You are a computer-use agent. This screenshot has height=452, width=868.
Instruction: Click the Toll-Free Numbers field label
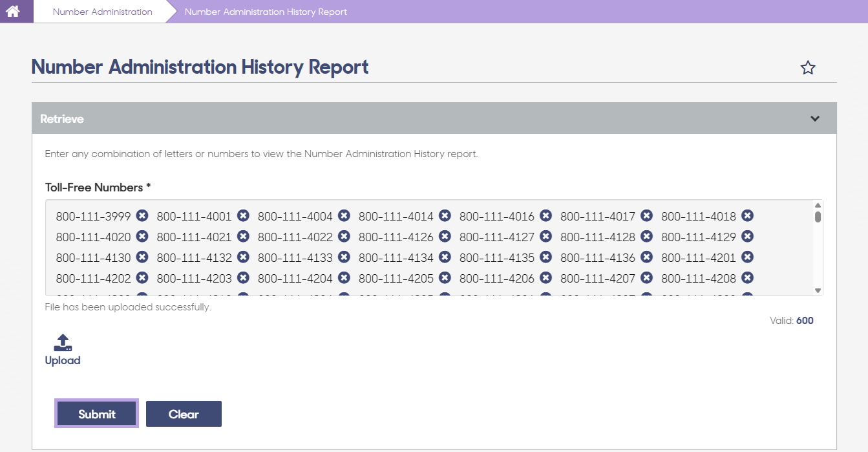[98, 188]
